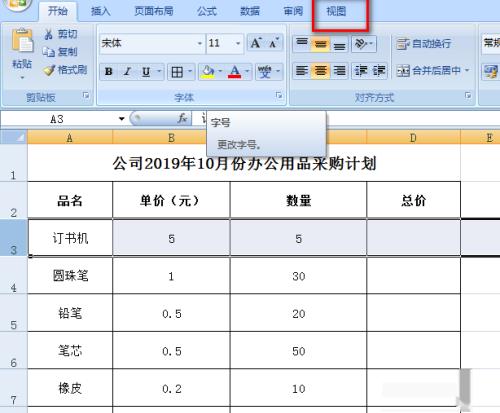500x413 pixels.
Task: Select cell containing 圆珠笔
Action: 70,275
